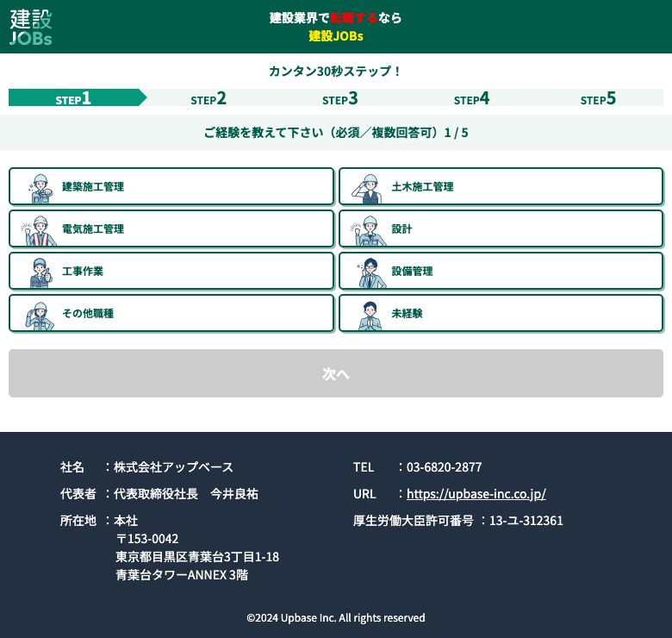The height and width of the screenshot is (638, 672).
Task: Click the thumbs-up worker icon beside 工事作業
Action: [40, 272]
